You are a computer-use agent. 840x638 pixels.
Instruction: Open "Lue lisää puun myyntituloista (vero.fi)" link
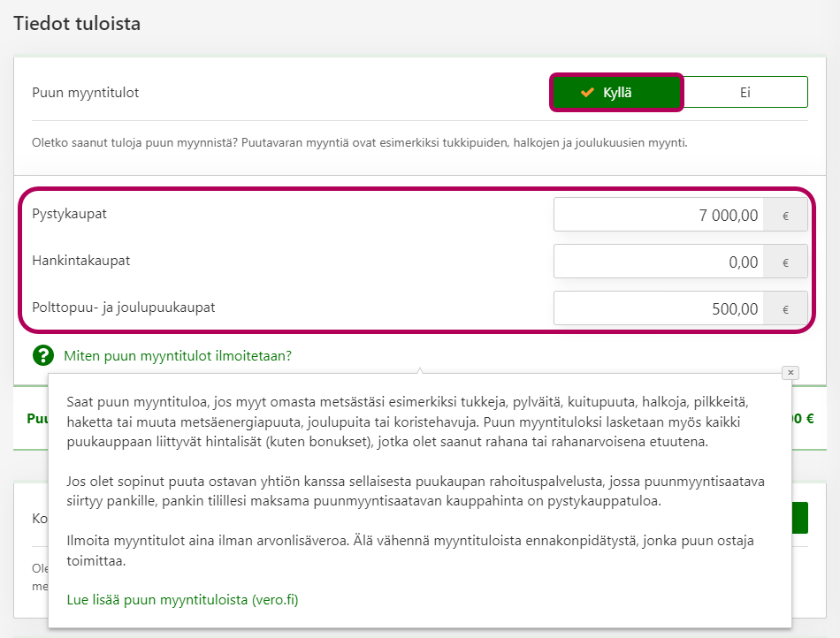point(183,600)
